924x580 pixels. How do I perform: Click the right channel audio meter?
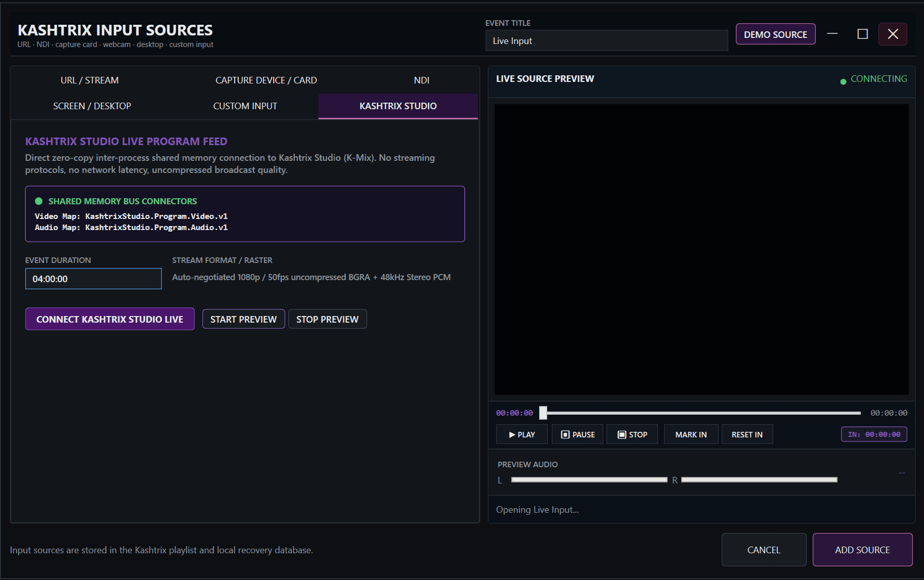coord(759,480)
